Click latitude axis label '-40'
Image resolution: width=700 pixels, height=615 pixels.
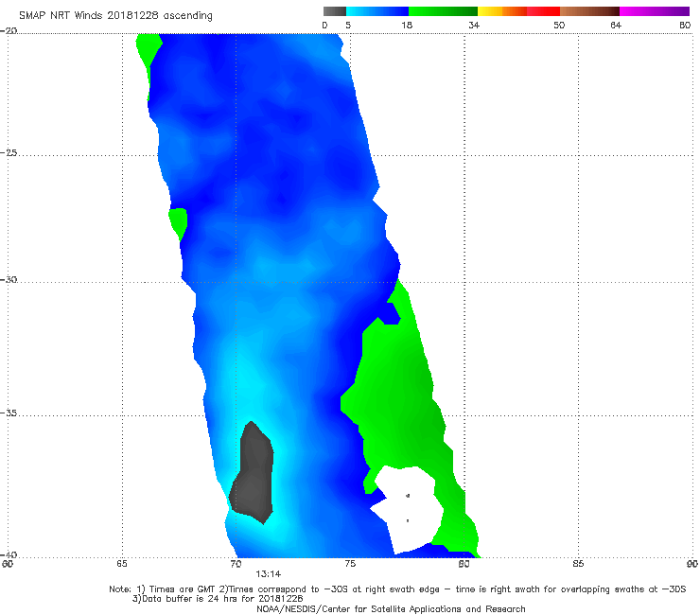(9, 554)
